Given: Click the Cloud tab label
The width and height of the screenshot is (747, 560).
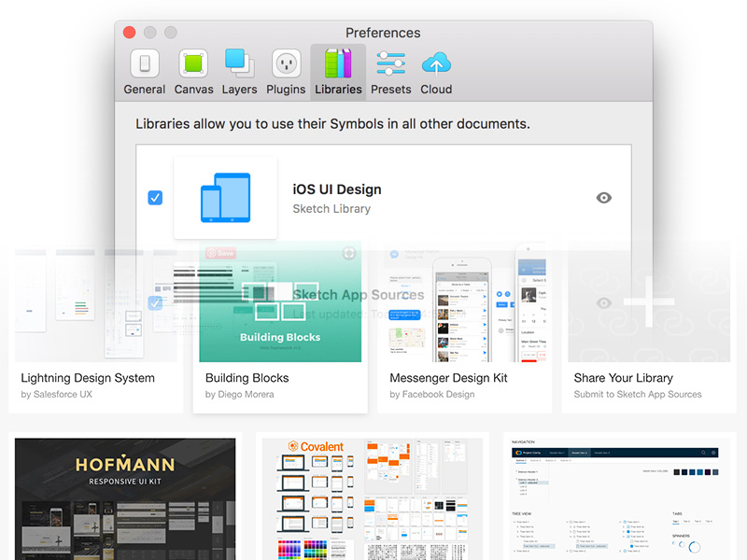Looking at the screenshot, I should tap(436, 90).
